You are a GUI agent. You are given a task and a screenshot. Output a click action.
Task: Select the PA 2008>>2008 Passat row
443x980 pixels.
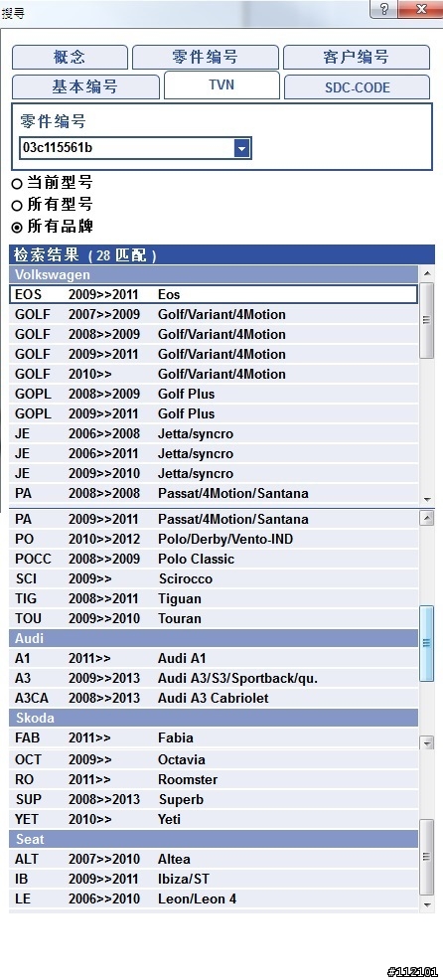click(214, 494)
